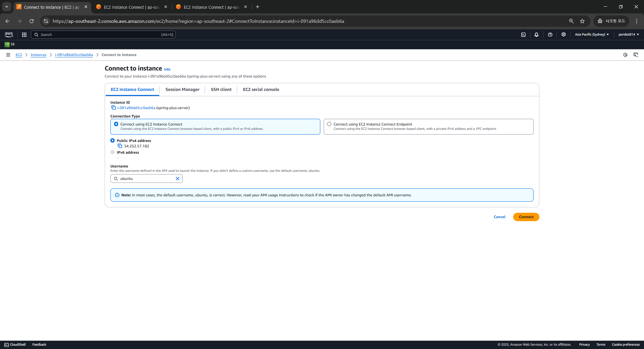Open the Asia Pacific (Sydney) region dropdown

click(592, 35)
